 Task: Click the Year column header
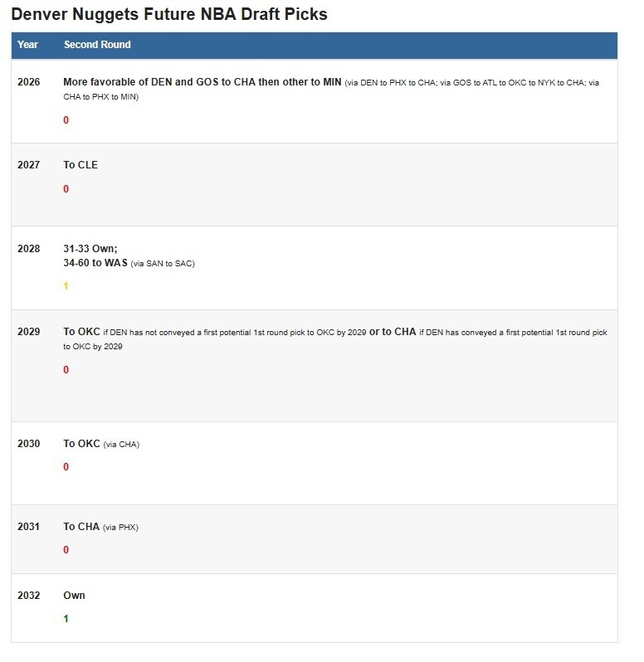click(x=28, y=45)
